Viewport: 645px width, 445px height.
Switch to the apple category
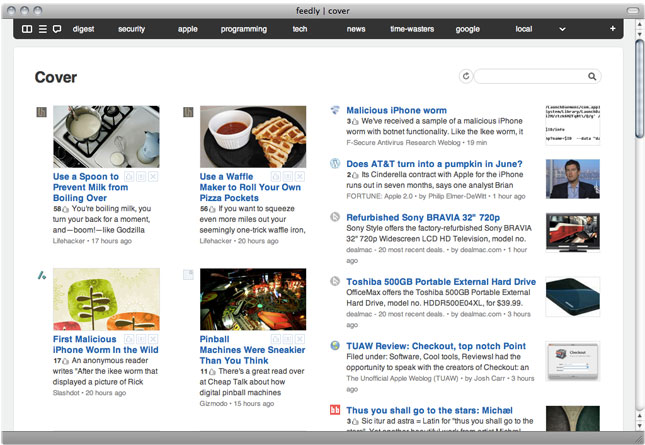coord(188,29)
